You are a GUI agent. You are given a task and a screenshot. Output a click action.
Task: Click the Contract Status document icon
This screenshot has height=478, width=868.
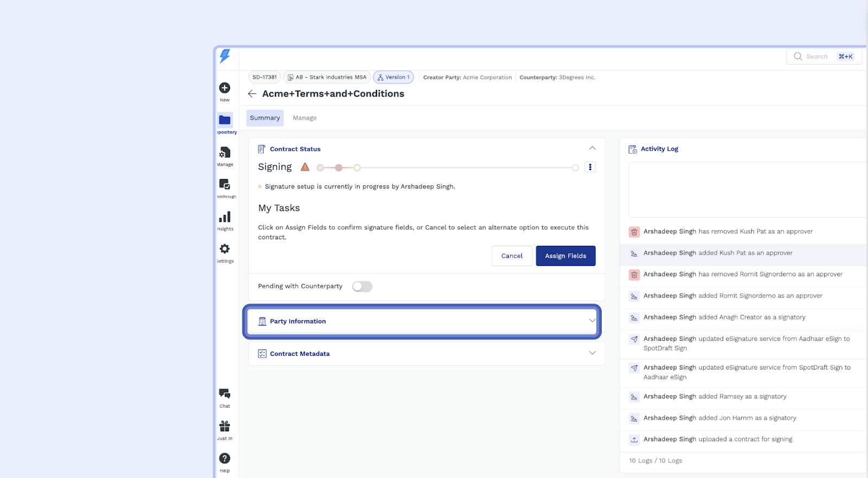tap(261, 149)
